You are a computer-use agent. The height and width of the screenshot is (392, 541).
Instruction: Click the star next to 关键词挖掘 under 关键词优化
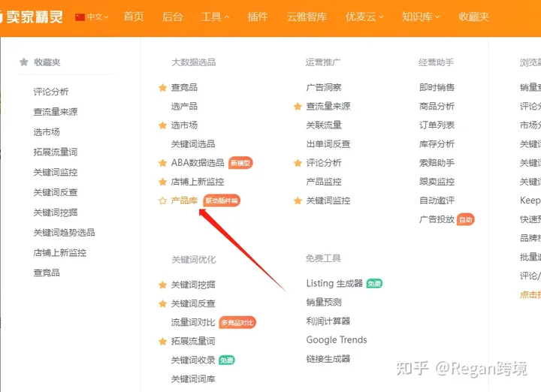[162, 285]
